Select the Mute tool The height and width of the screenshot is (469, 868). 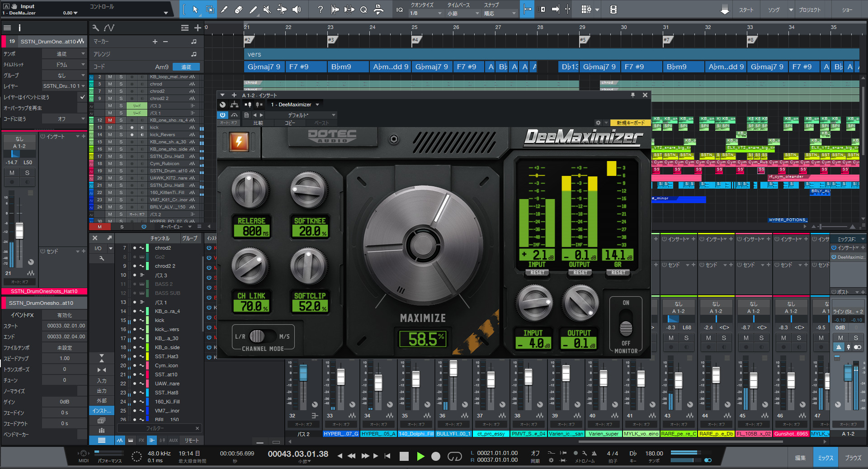pyautogui.click(x=268, y=9)
